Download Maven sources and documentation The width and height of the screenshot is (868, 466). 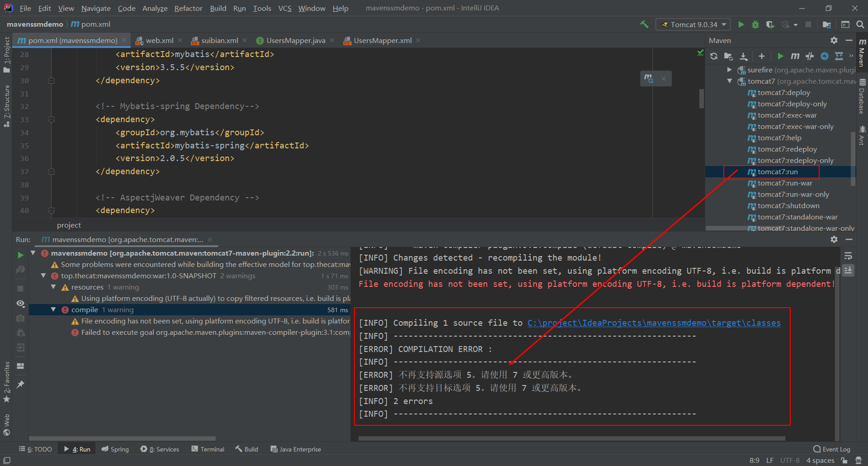click(743, 56)
